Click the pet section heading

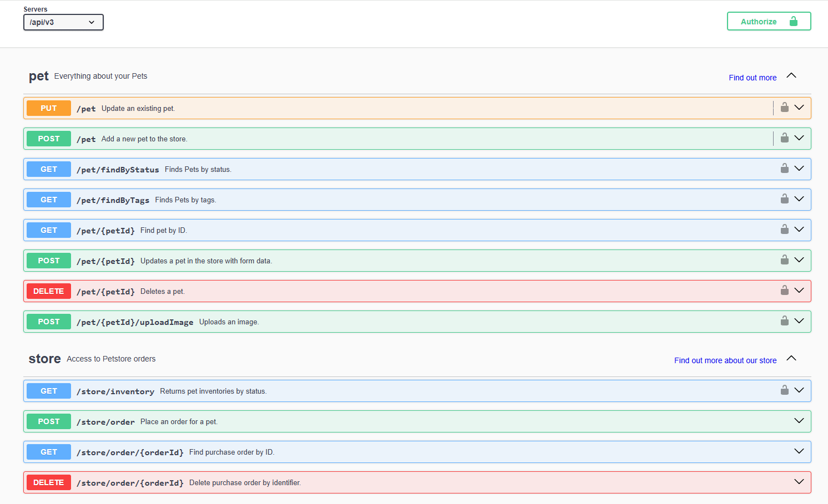point(38,76)
